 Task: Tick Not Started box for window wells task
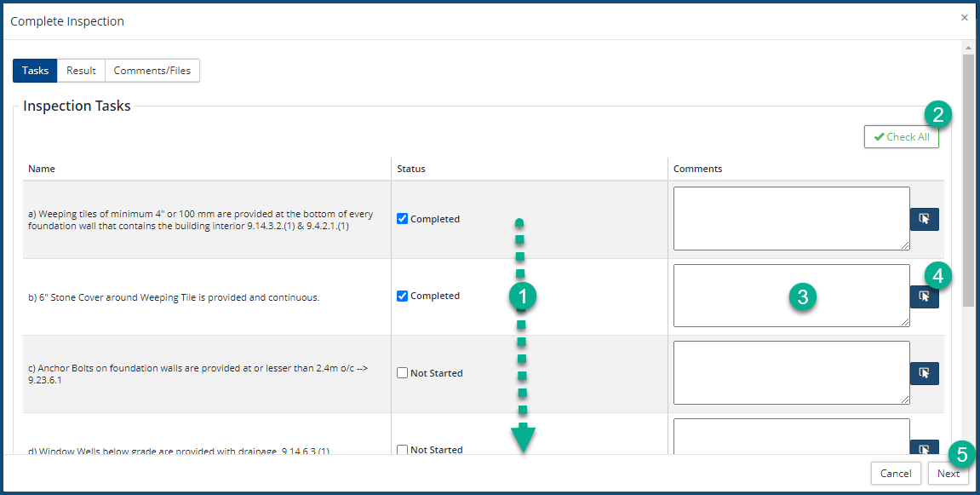coord(403,450)
